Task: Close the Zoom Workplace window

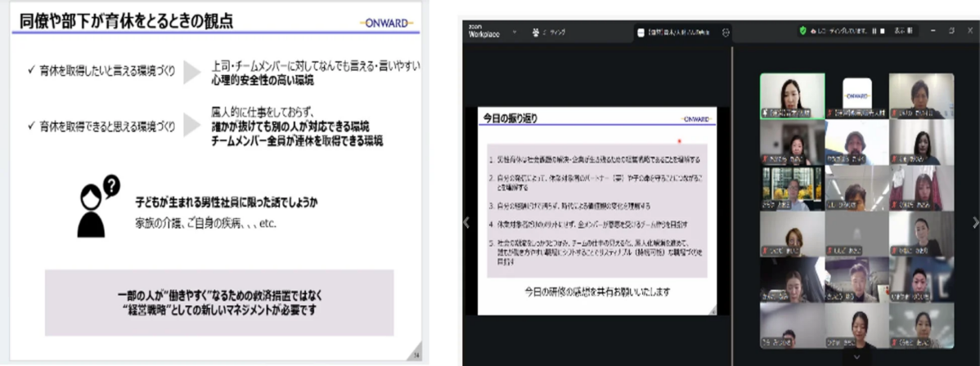Action: tap(969, 30)
